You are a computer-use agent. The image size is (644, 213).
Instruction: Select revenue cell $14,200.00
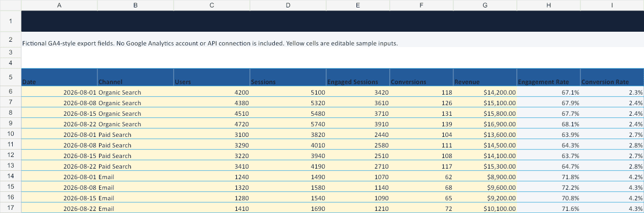[x=485, y=92]
